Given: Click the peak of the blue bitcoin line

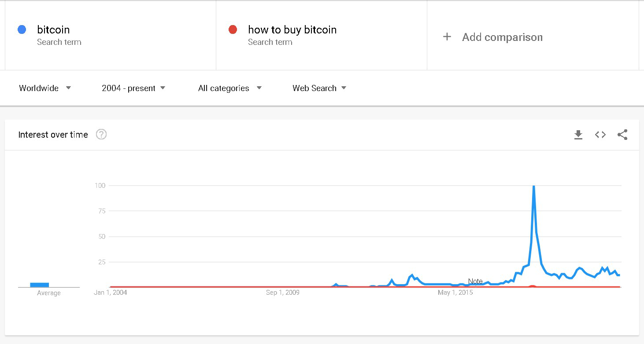Looking at the screenshot, I should 534,187.
